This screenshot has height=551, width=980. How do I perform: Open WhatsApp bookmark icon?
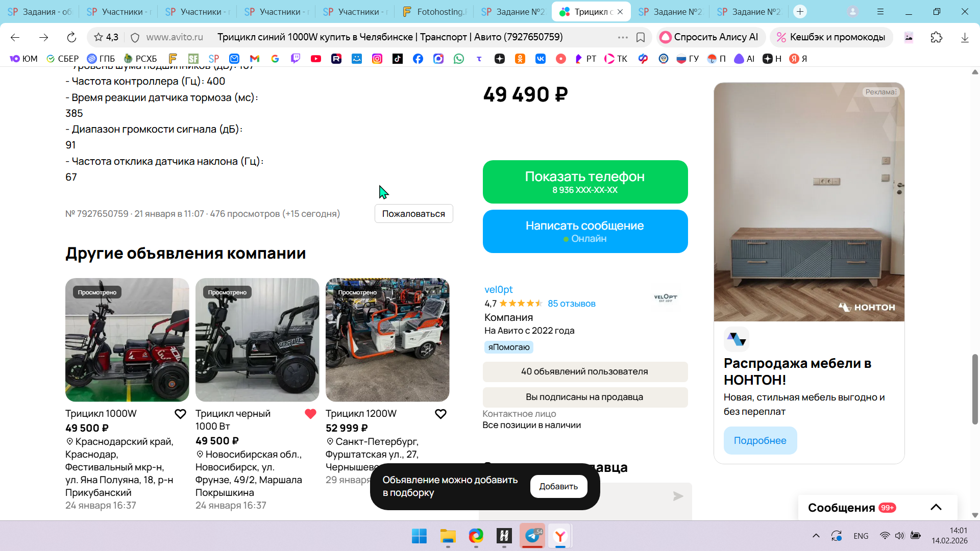click(x=459, y=59)
